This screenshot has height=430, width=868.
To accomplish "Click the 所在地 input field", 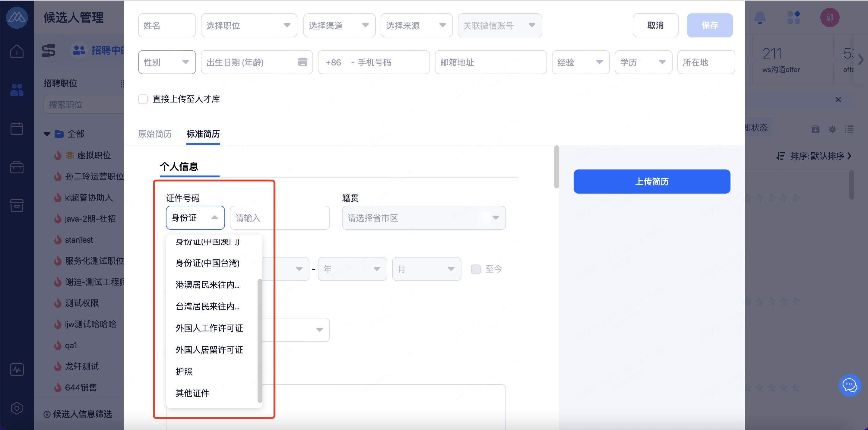I will click(706, 62).
